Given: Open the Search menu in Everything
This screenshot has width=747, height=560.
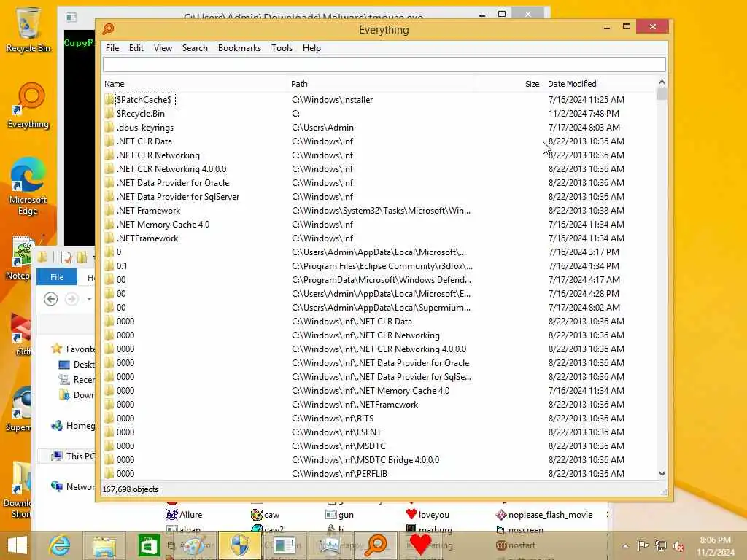Looking at the screenshot, I should (195, 48).
